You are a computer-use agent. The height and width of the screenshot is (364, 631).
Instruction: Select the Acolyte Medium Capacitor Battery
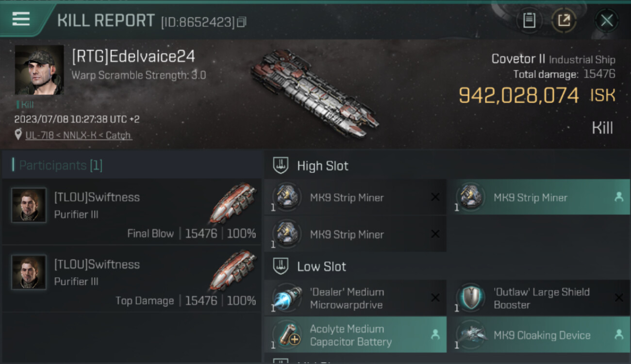[355, 335]
